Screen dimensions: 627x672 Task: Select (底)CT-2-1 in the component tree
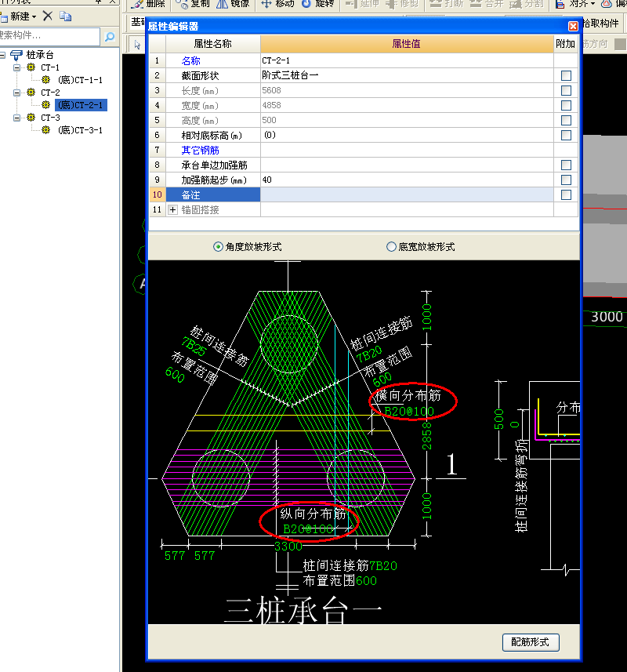pyautogui.click(x=81, y=105)
